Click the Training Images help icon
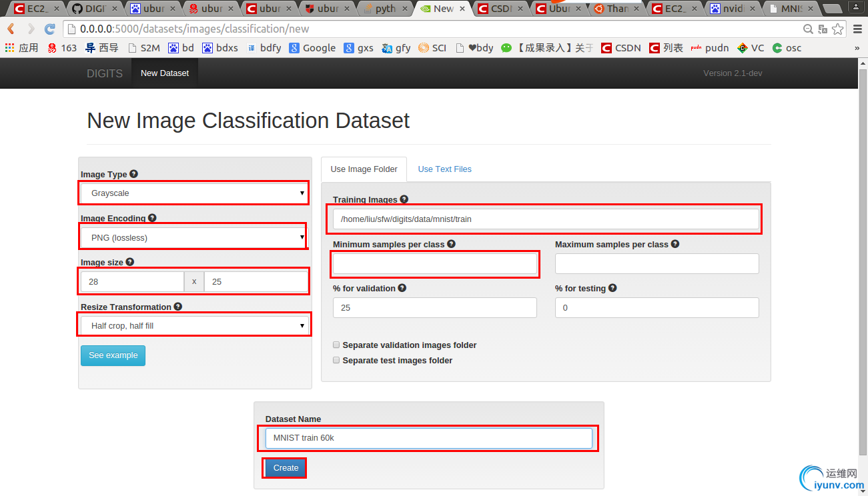 404,199
